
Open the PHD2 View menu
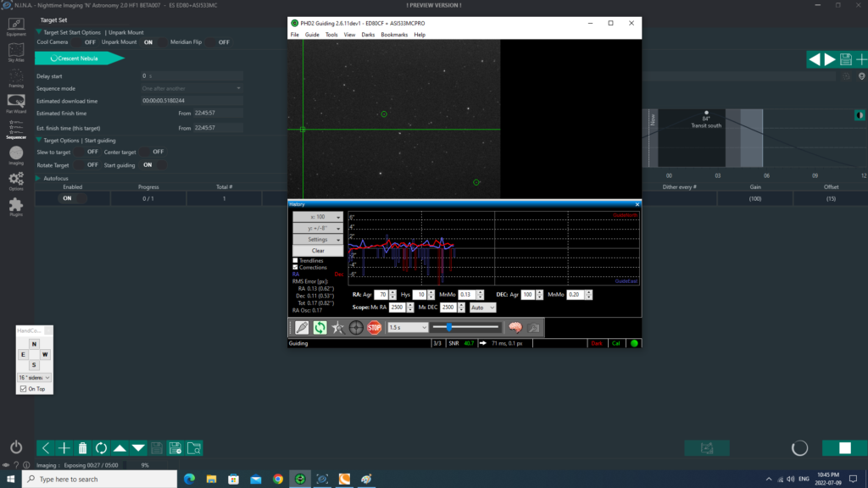pyautogui.click(x=349, y=35)
